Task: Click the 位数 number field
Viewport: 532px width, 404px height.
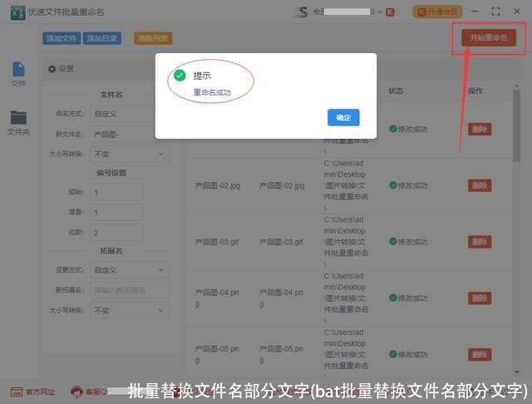Action: coord(116,233)
